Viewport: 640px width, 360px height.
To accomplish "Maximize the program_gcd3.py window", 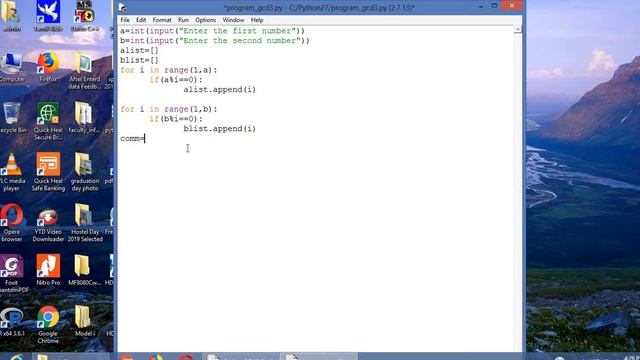I will [x=494, y=6].
